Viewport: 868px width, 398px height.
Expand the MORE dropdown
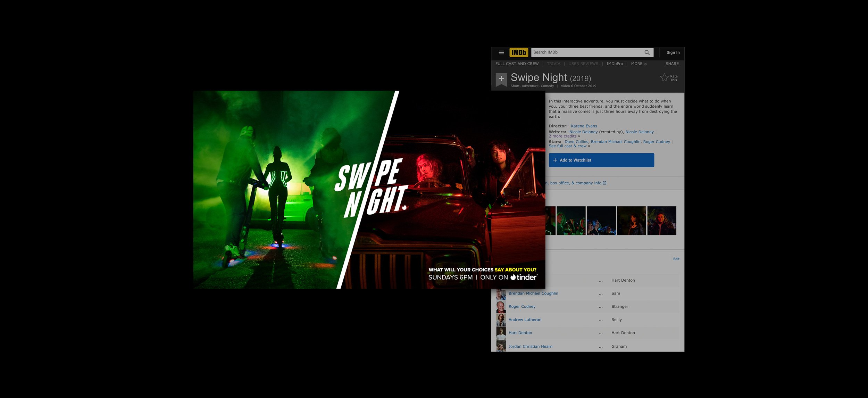click(639, 64)
